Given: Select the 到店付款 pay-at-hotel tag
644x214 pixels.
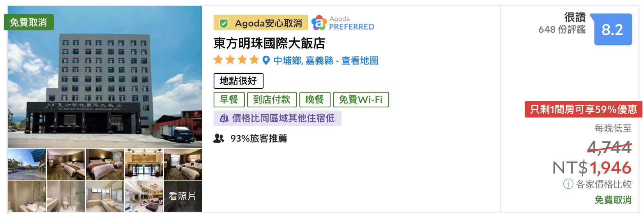Looking at the screenshot, I should [x=272, y=100].
